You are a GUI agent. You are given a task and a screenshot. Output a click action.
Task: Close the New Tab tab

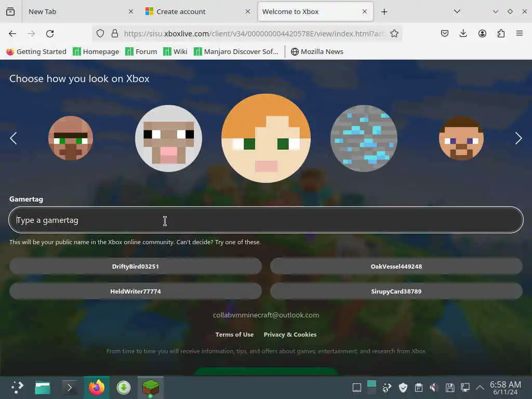(x=130, y=11)
